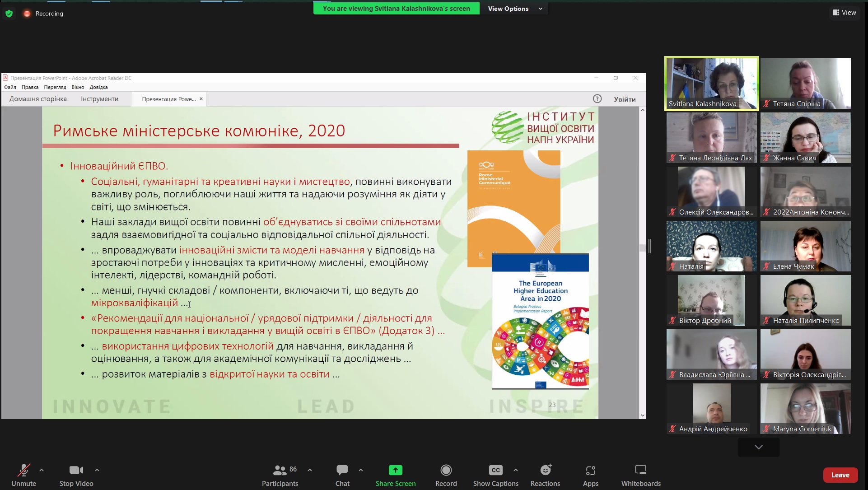
Task: Unmute the microphone
Action: (x=23, y=471)
